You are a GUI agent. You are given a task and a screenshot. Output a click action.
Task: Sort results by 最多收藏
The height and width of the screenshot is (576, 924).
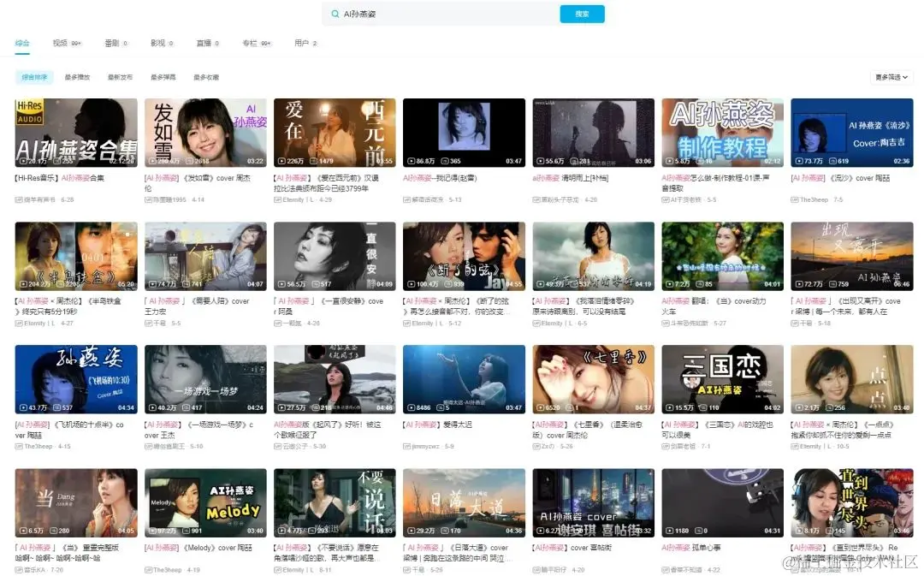[x=206, y=77]
